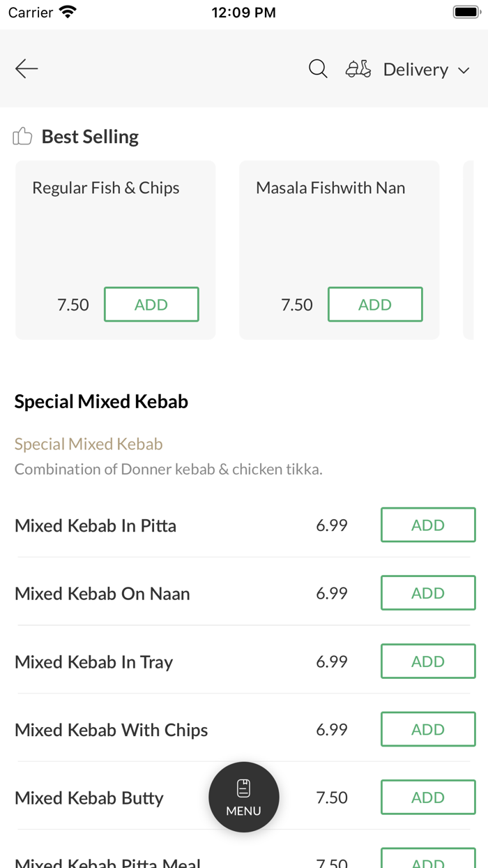Image resolution: width=488 pixels, height=868 pixels.
Task: Open the floating MENU button
Action: pyautogui.click(x=244, y=797)
